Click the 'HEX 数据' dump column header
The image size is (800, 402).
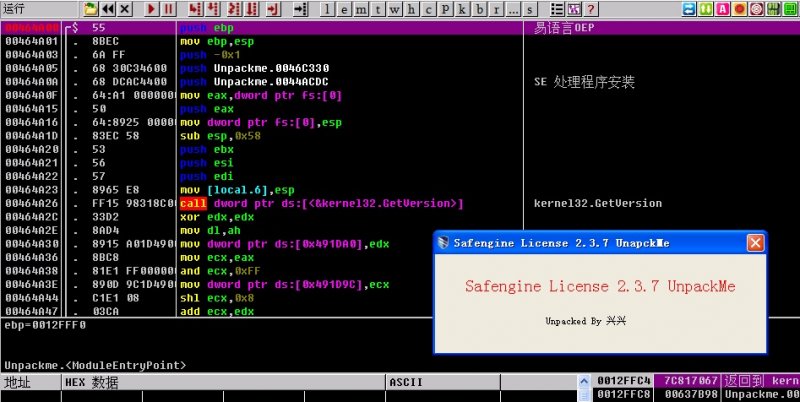(x=223, y=382)
